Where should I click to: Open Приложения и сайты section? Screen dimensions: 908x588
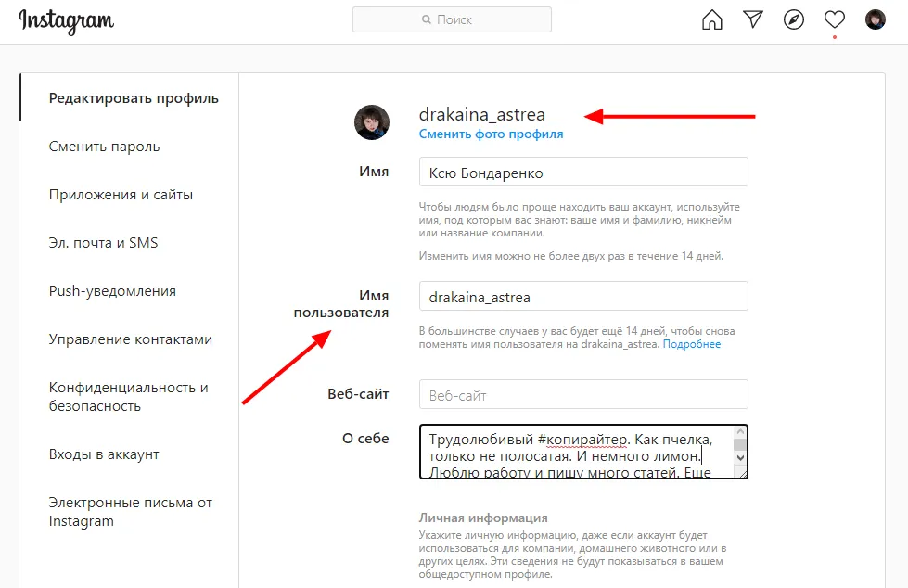click(121, 195)
